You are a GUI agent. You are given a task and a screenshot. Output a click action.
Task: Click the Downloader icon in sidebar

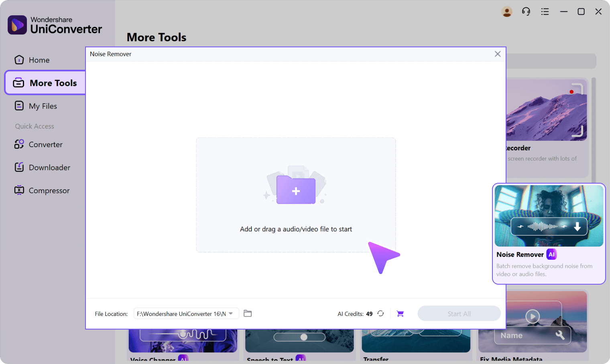tap(19, 167)
